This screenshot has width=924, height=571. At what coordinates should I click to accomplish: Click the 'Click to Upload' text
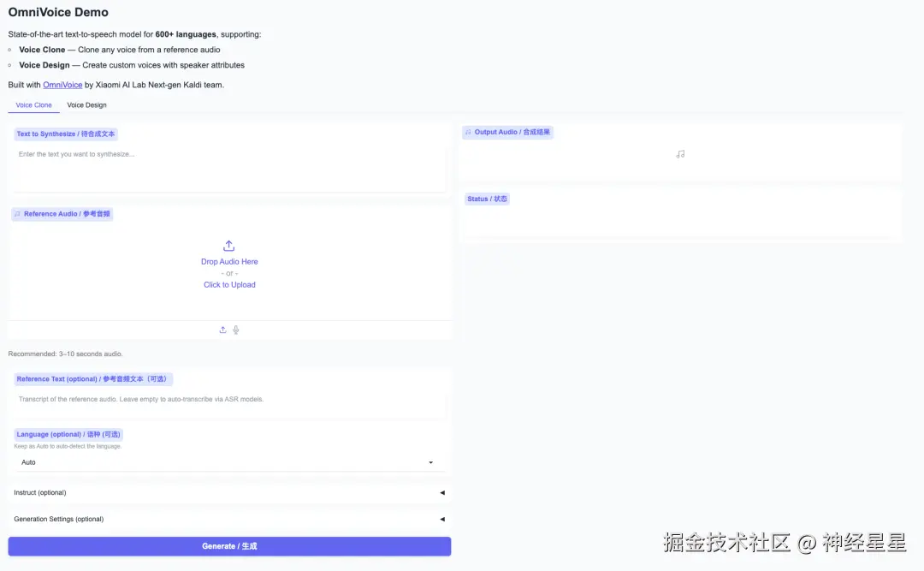[x=229, y=284]
